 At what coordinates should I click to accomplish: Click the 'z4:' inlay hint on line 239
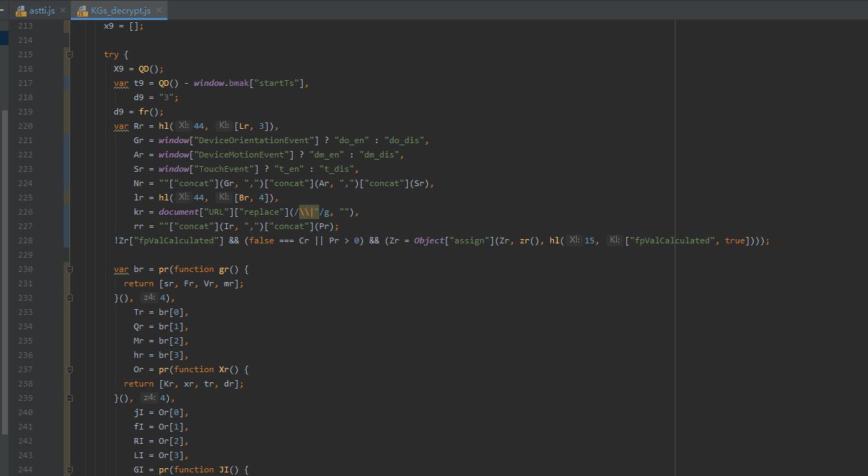(x=149, y=398)
